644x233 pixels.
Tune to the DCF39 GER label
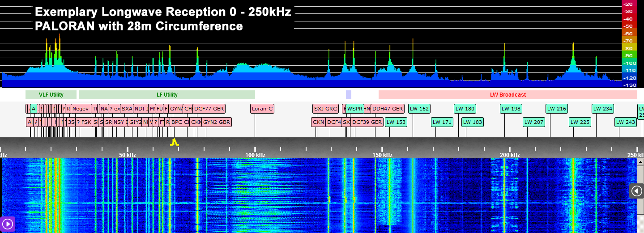click(367, 122)
